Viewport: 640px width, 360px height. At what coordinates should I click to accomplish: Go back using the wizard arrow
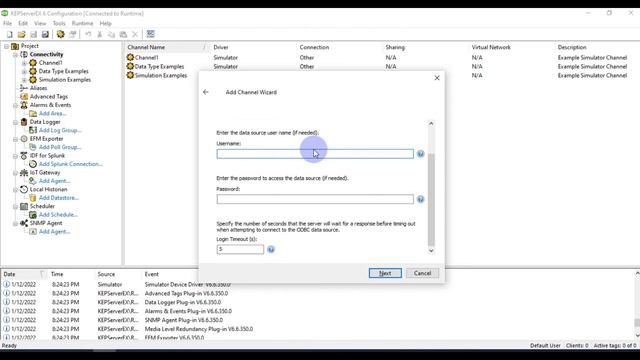(x=206, y=92)
